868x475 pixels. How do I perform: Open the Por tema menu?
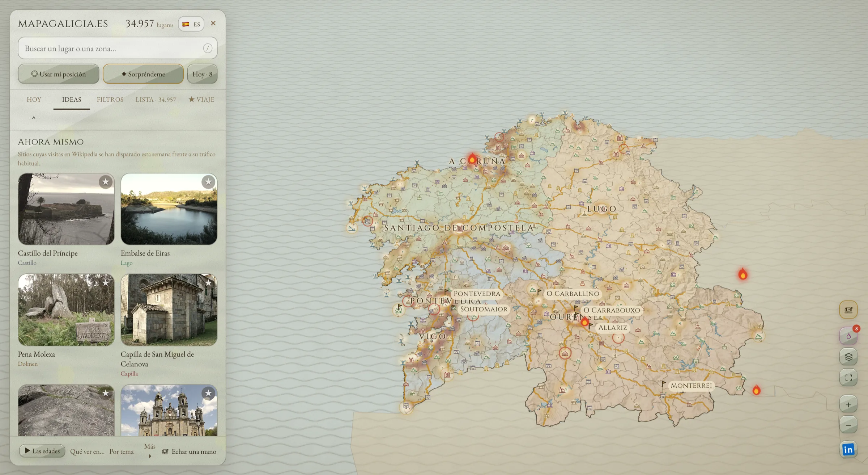[122, 451]
